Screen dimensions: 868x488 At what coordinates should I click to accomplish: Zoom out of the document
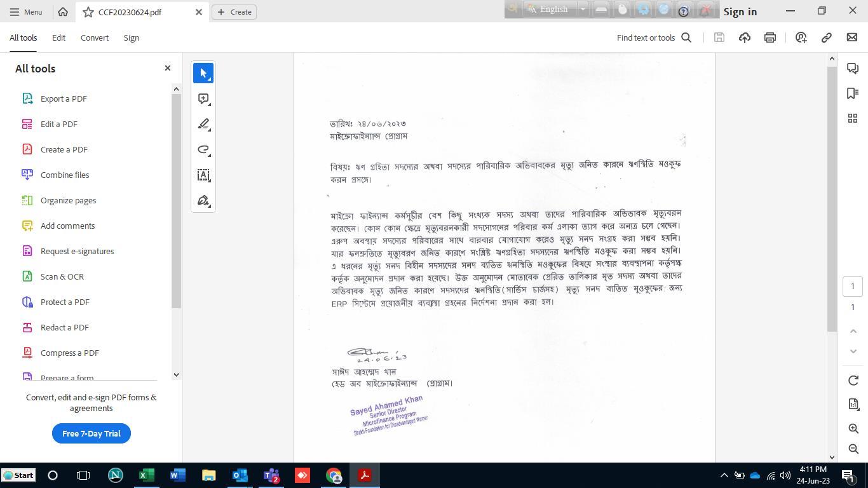[x=853, y=449]
